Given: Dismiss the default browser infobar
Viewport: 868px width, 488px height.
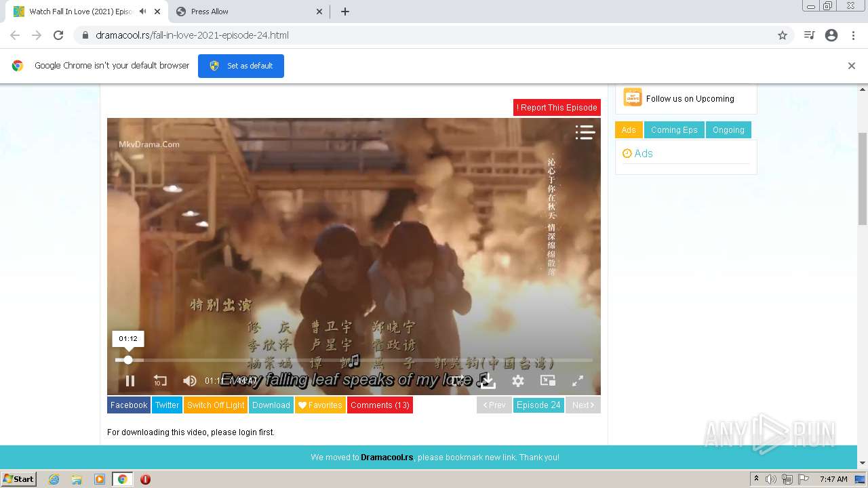Looking at the screenshot, I should point(852,66).
